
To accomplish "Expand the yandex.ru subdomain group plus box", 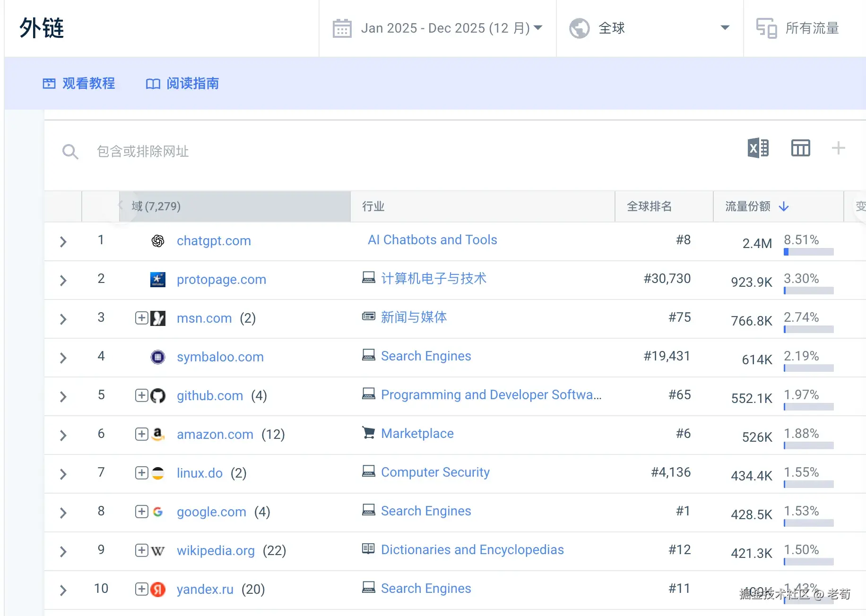I will click(x=142, y=589).
